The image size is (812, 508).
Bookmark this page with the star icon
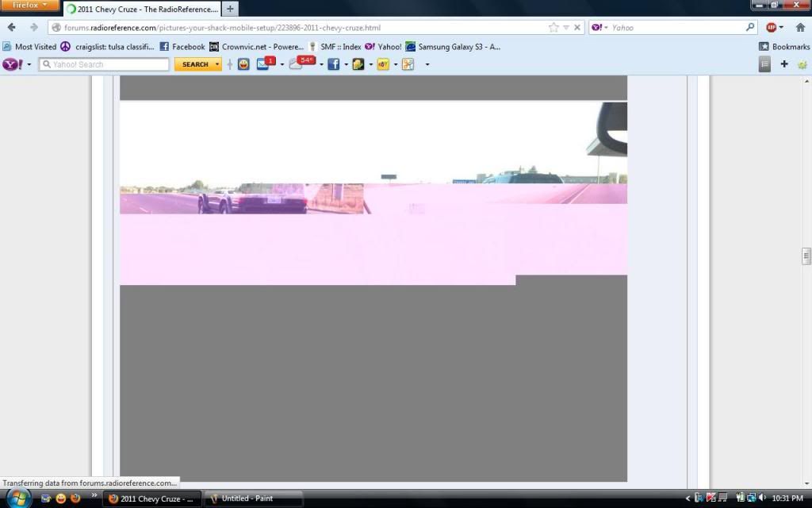(x=553, y=27)
